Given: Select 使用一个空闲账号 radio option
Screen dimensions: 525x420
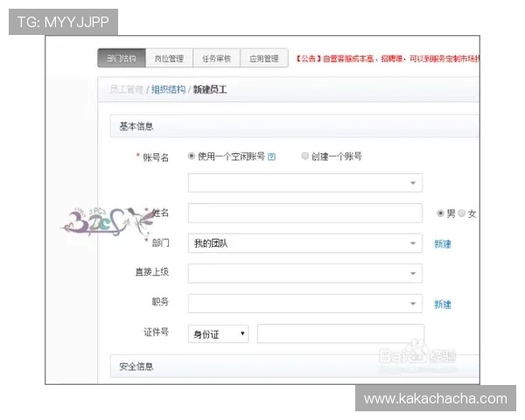Looking at the screenshot, I should point(191,156).
